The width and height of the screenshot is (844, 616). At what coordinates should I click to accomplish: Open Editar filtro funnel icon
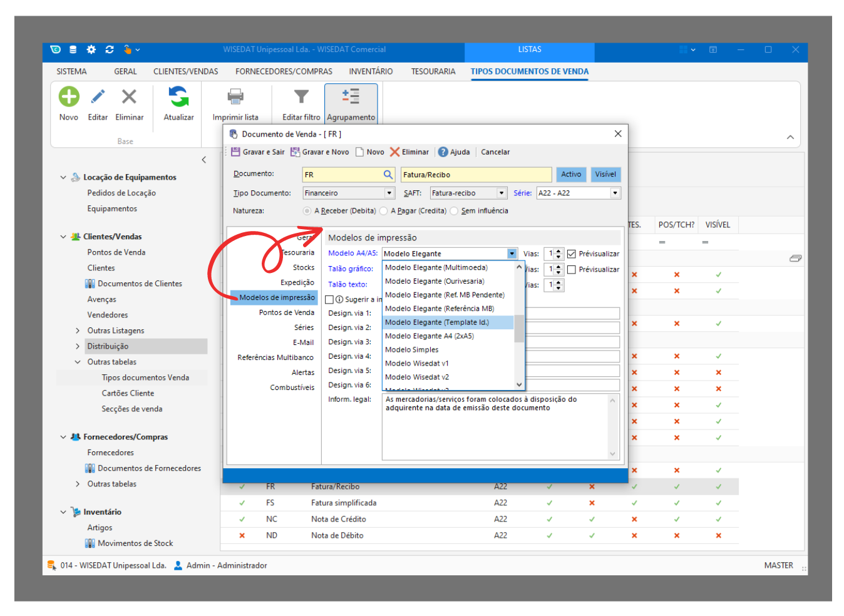click(x=301, y=97)
